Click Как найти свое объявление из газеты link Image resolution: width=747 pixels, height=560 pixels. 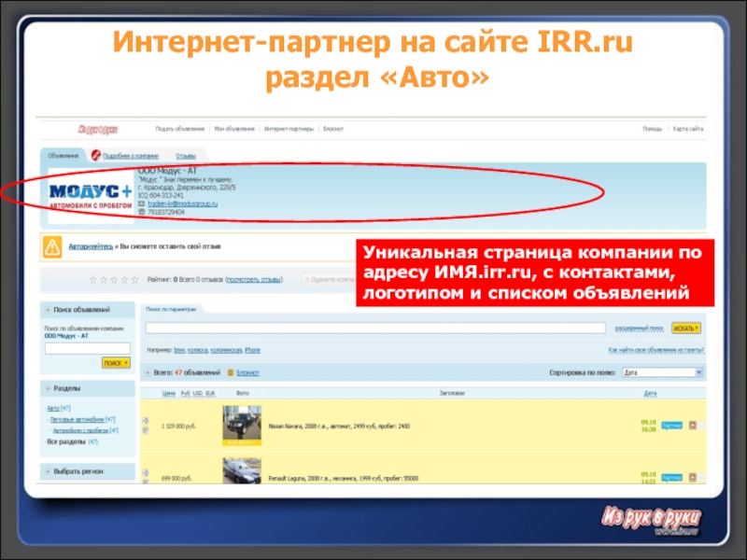656,350
